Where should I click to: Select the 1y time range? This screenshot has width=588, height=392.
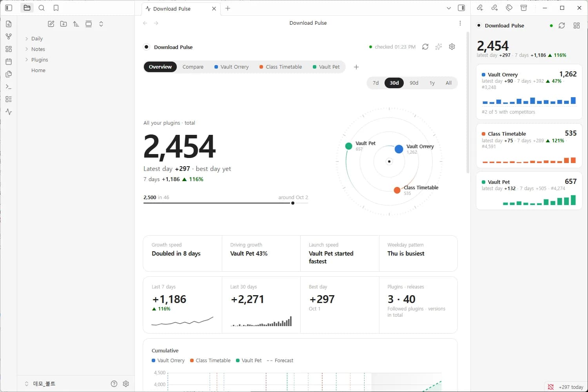tap(432, 83)
